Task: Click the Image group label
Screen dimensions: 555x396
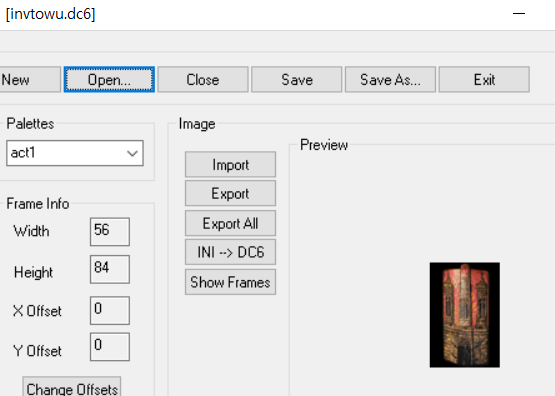Action: [x=197, y=124]
